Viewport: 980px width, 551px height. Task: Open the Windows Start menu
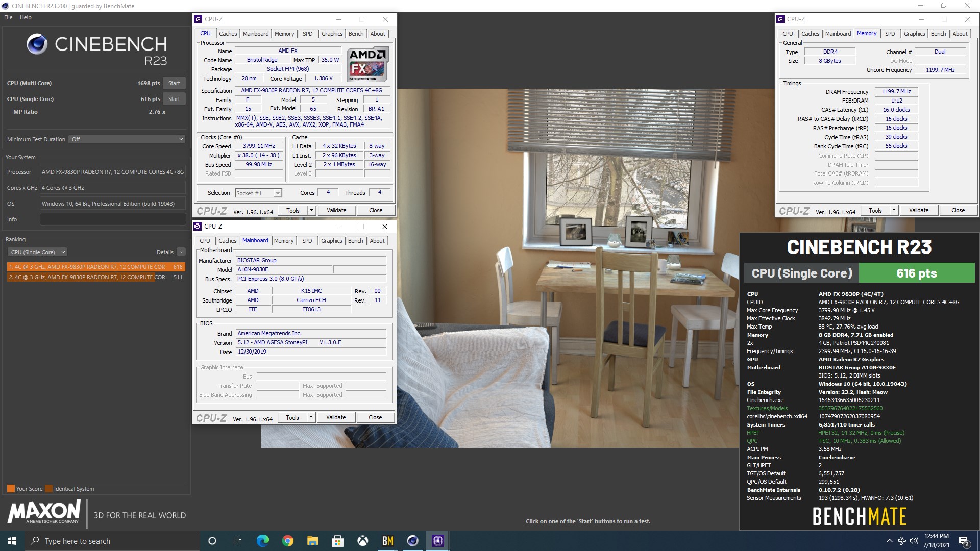(x=12, y=541)
